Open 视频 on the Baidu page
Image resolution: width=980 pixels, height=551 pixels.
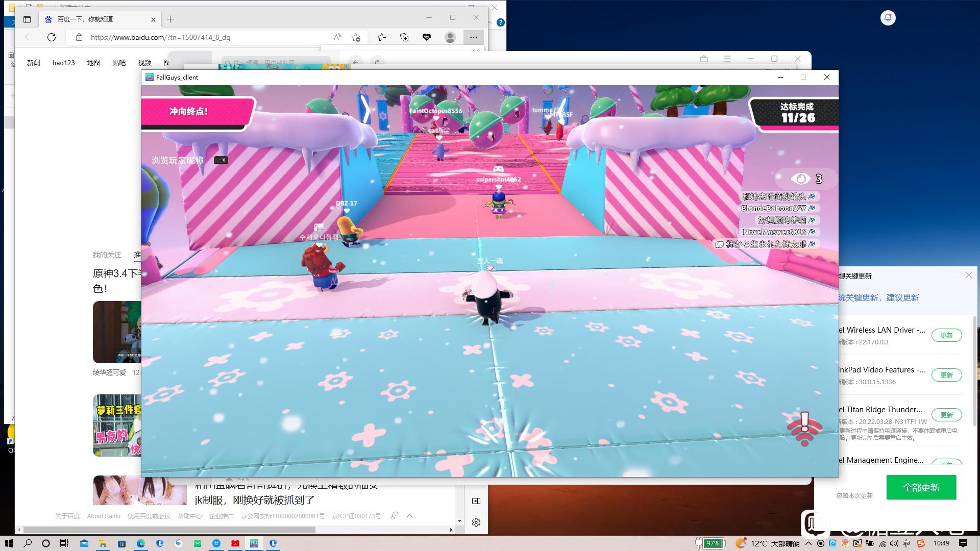(144, 63)
